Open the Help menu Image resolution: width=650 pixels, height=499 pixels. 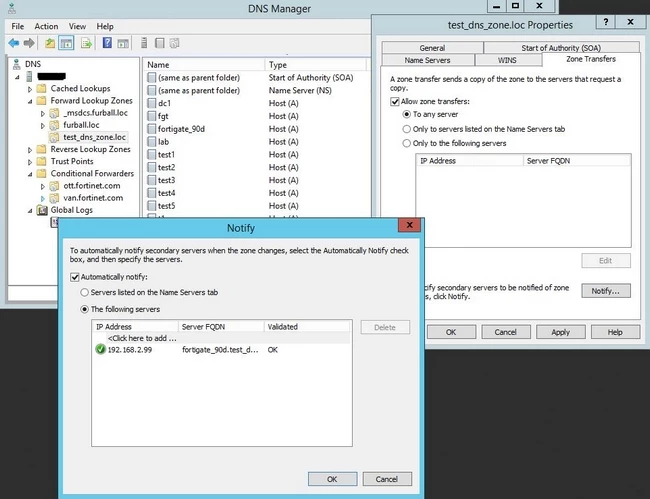[x=105, y=27]
